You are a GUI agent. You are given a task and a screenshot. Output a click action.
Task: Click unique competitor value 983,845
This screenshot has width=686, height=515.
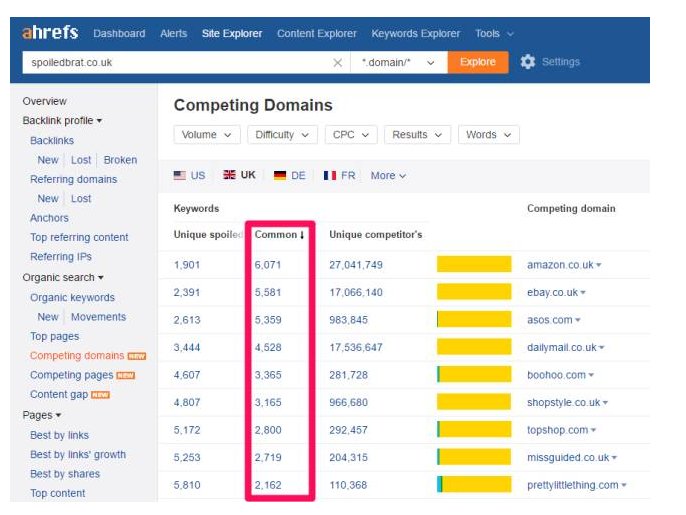348,320
